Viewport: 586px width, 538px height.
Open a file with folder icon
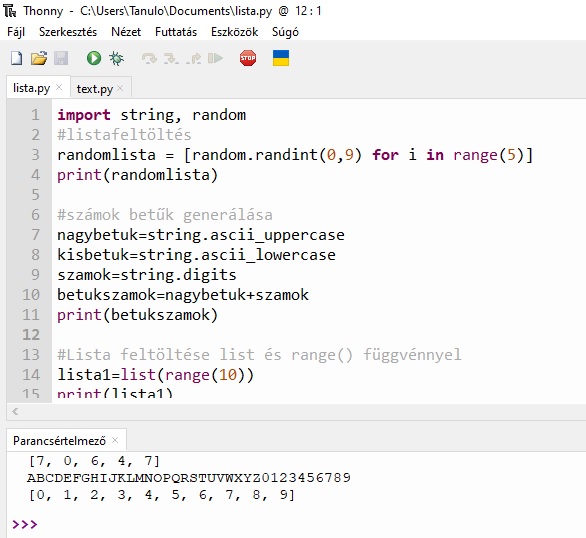pyautogui.click(x=39, y=58)
